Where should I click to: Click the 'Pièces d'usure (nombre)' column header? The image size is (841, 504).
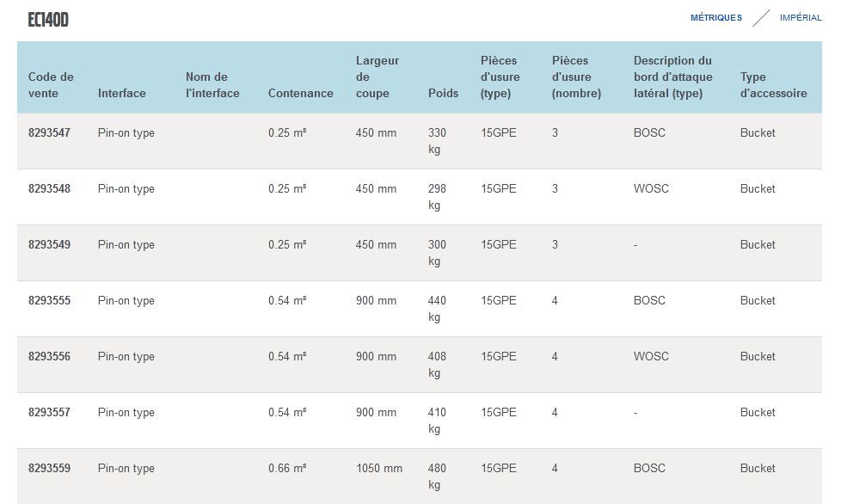(x=576, y=77)
